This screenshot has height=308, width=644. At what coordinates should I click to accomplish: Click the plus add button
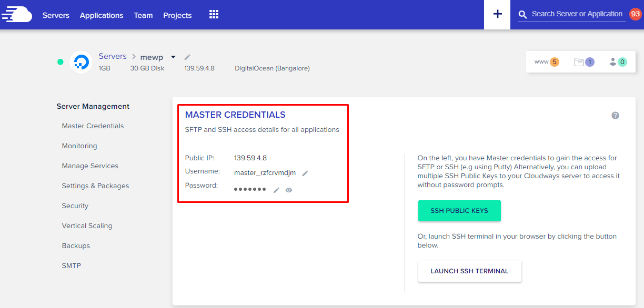[497, 14]
